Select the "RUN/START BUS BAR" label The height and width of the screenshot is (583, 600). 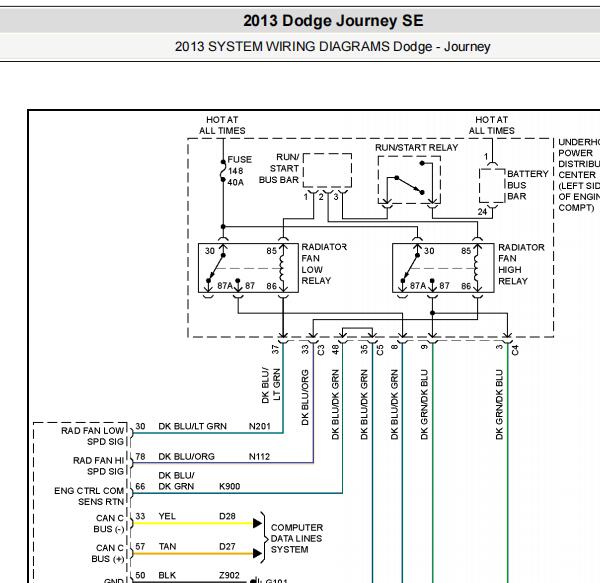coord(279,168)
